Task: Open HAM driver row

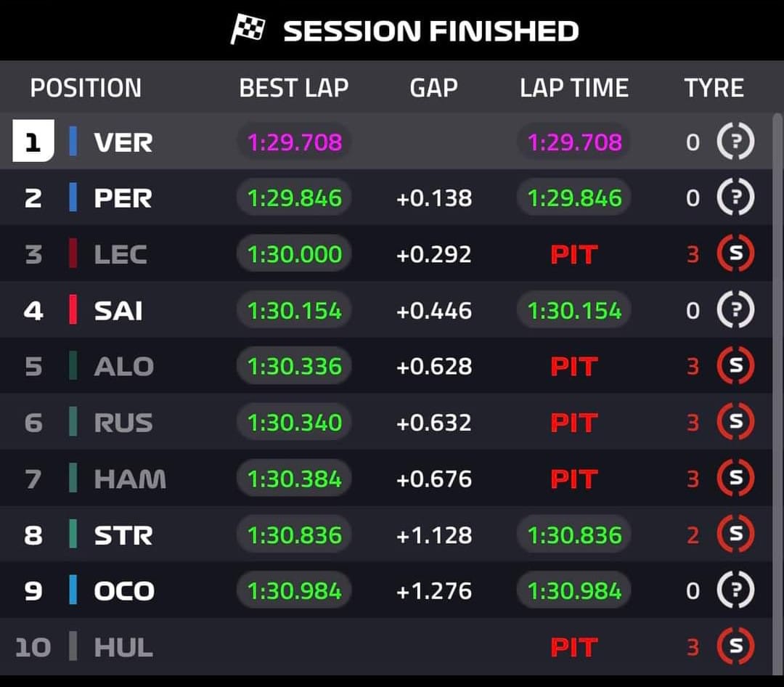Action: click(x=386, y=479)
